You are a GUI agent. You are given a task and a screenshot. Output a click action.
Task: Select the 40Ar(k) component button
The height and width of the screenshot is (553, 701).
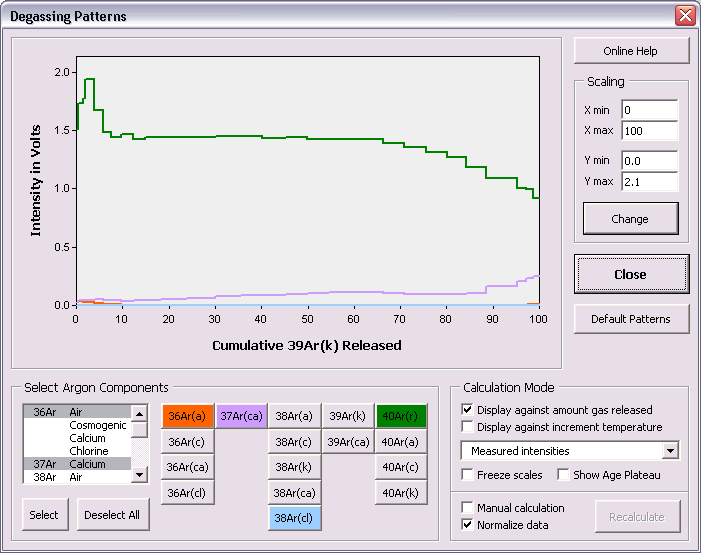pos(401,492)
